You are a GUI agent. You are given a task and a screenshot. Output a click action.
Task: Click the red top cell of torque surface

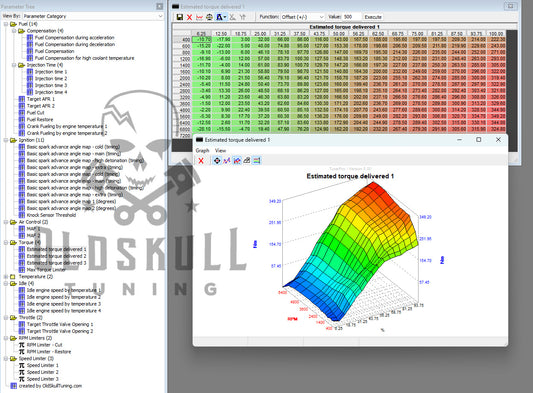[373, 185]
